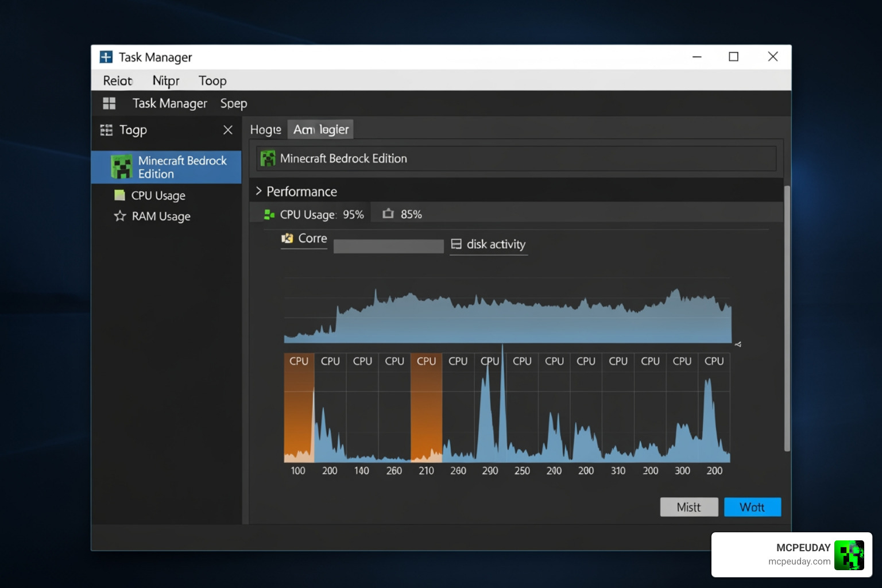882x588 pixels.
Task: Click the gray bar beside Corre
Action: pyautogui.click(x=389, y=246)
